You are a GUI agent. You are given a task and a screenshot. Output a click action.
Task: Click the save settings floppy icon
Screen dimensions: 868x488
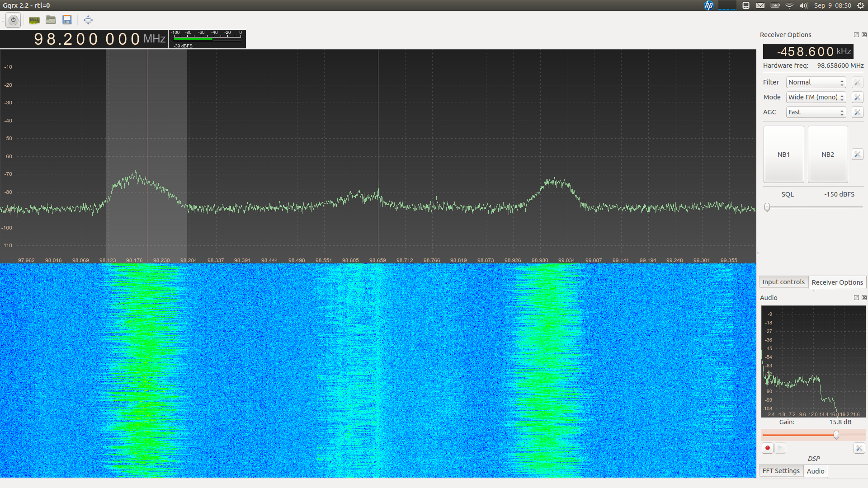(67, 20)
